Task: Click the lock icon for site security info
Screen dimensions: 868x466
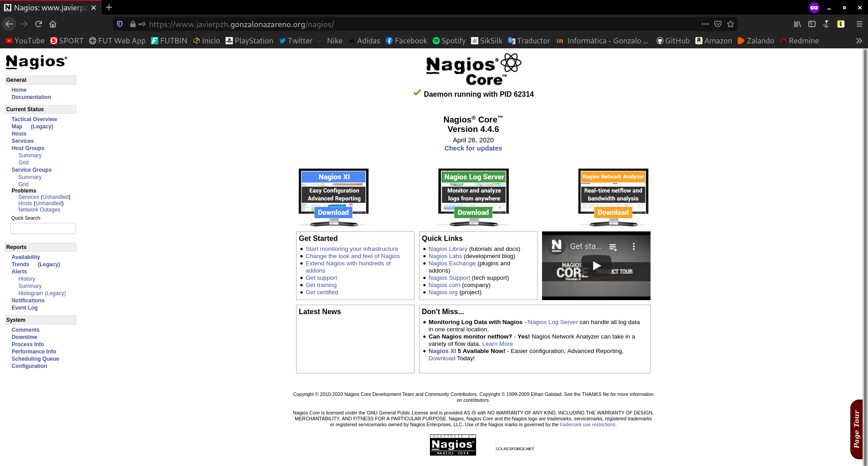Action: pyautogui.click(x=132, y=24)
